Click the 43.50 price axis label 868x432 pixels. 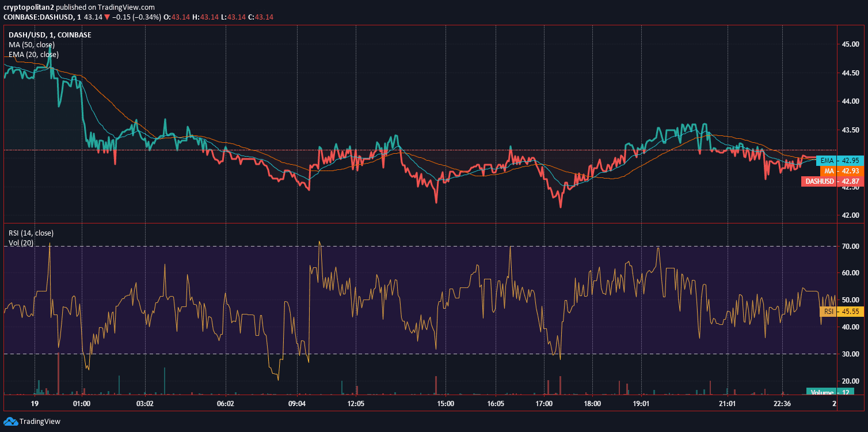[x=851, y=130]
